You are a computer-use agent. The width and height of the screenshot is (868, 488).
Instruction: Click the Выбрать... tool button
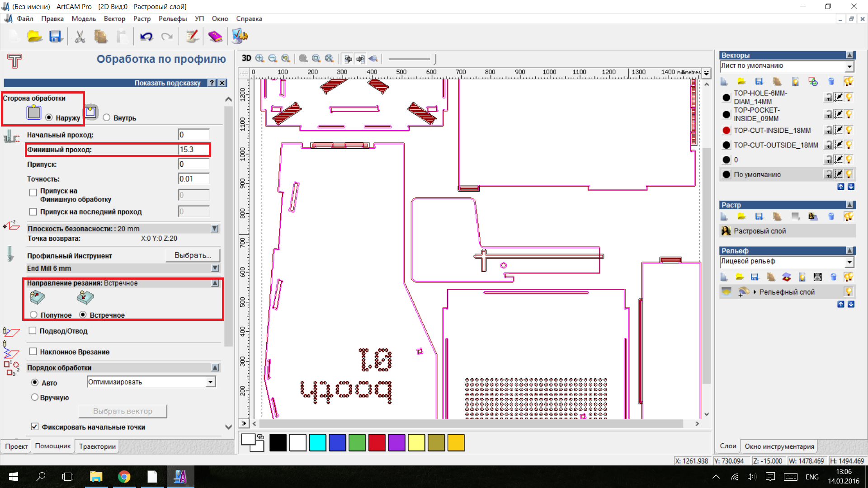(x=193, y=255)
